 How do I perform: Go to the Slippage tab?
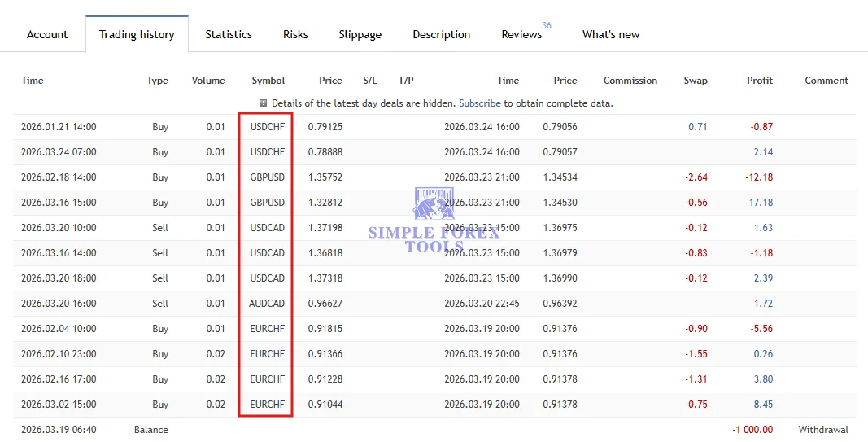coord(360,34)
